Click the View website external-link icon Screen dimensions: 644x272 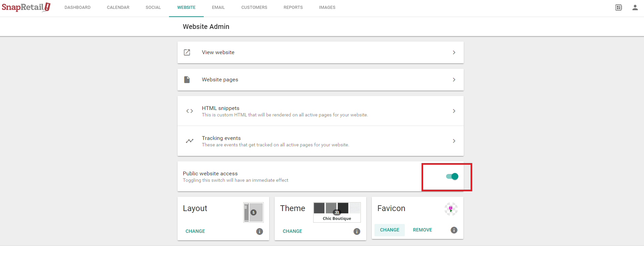tap(187, 52)
